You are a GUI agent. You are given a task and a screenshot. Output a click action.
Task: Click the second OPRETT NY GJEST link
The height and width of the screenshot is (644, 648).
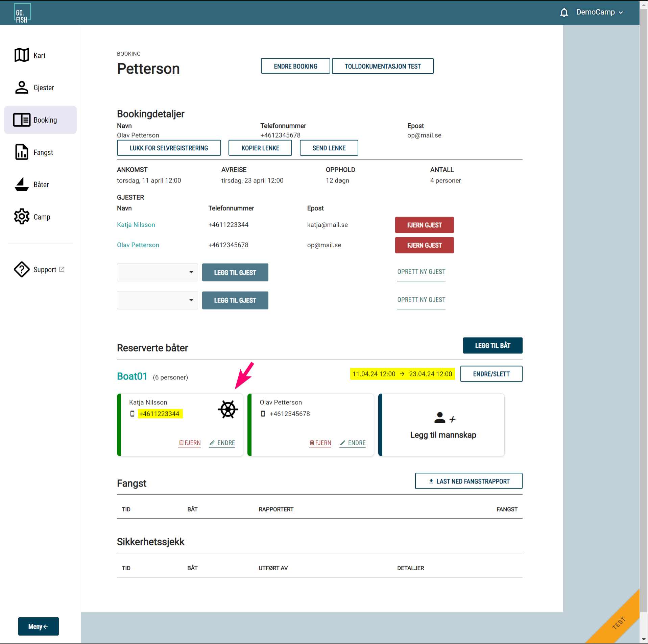click(421, 300)
